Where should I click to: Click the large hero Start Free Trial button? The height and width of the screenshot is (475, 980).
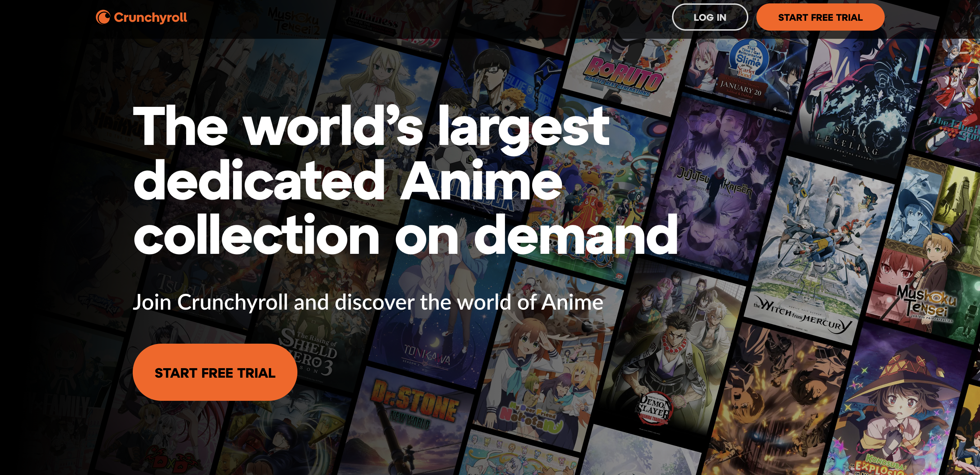click(215, 372)
